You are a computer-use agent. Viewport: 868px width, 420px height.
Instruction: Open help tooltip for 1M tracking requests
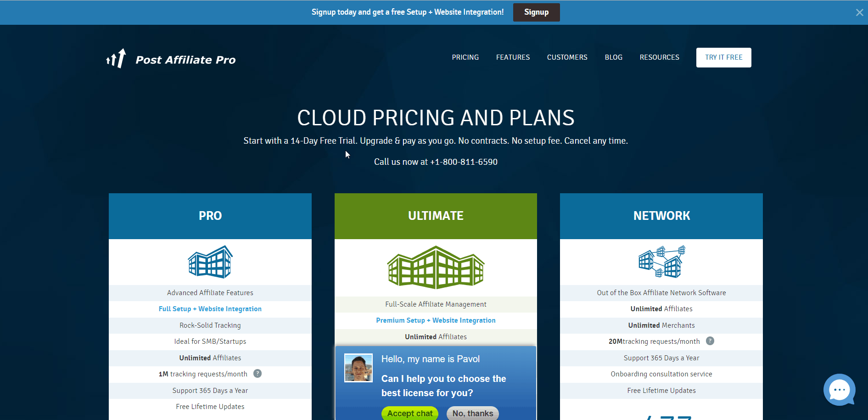[258, 374]
